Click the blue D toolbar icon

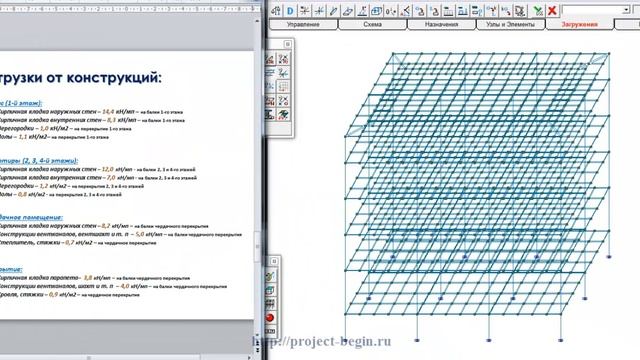coord(290,11)
